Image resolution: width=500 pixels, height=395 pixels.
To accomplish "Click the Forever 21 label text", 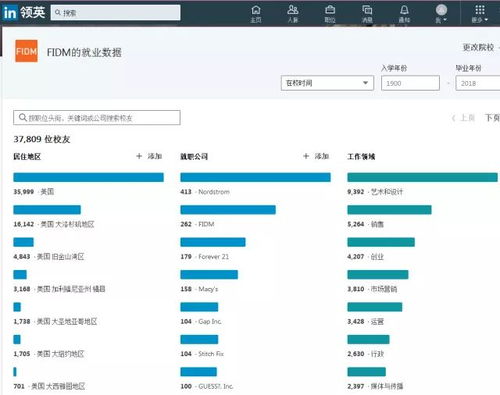I will point(214,257).
